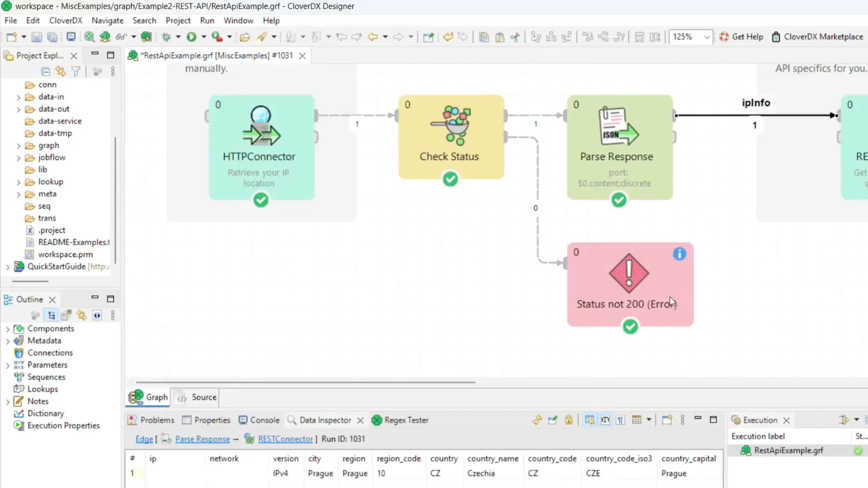Image resolution: width=868 pixels, height=488 pixels.
Task: Click the Parse Response link
Action: (x=202, y=439)
